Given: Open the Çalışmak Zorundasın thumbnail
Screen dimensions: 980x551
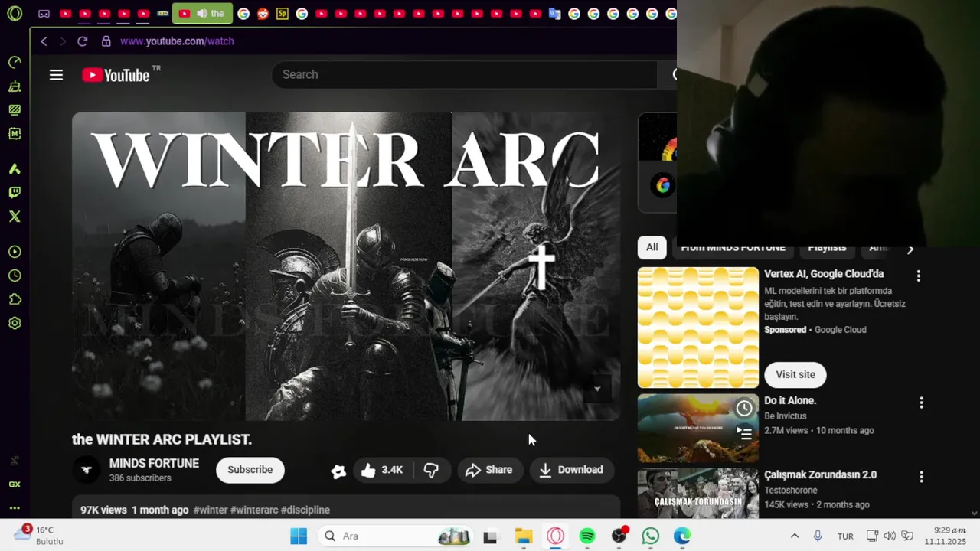Looking at the screenshot, I should (x=698, y=494).
